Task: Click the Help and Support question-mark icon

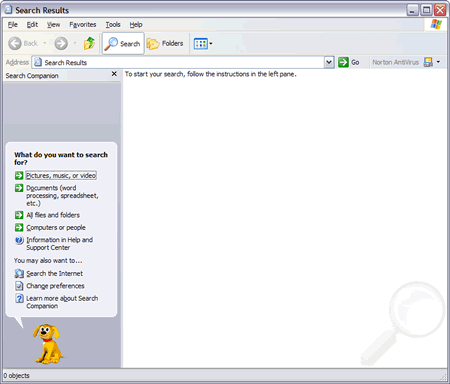Action: tap(19, 240)
